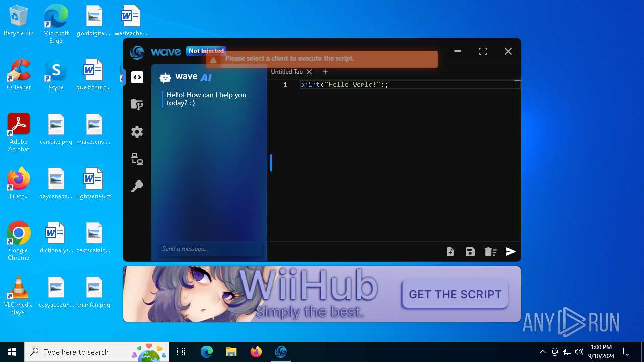The width and height of the screenshot is (644, 362).
Task: Select the thanfan.png file on desktop
Action: pos(94,292)
